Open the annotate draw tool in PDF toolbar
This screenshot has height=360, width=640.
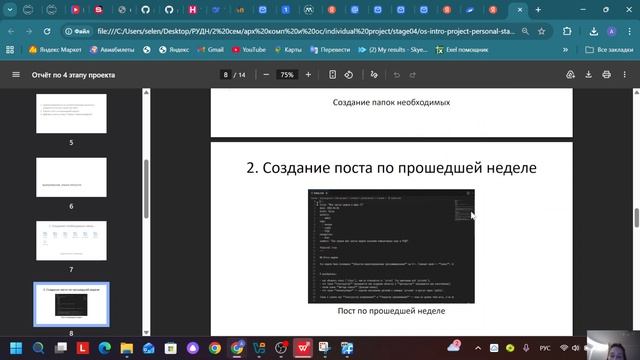tap(374, 75)
